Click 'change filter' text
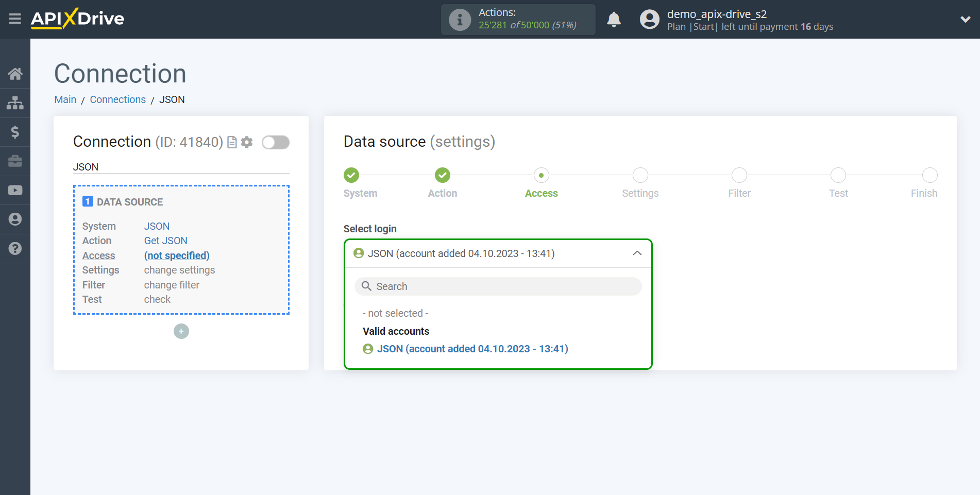The width and height of the screenshot is (980, 495). [172, 285]
